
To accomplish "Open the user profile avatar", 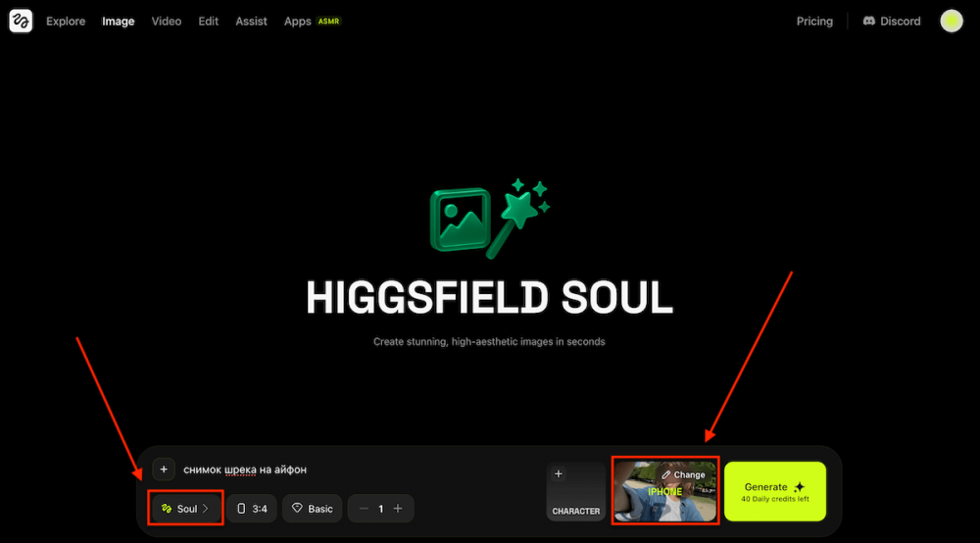I will coord(952,22).
